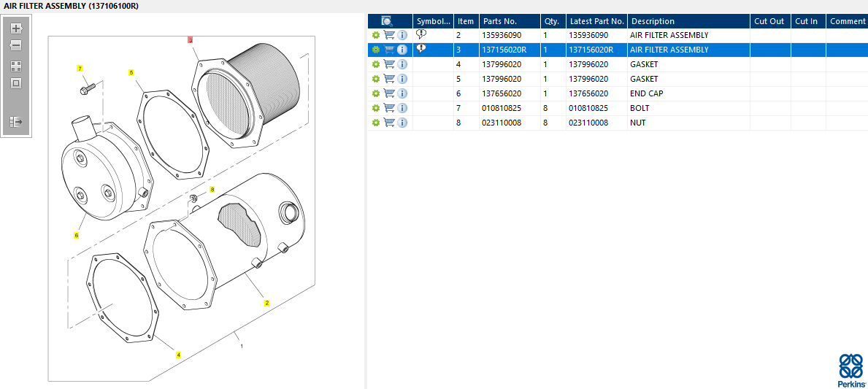The height and width of the screenshot is (389, 868).
Task: Click the Cut Out column header
Action: click(x=770, y=21)
